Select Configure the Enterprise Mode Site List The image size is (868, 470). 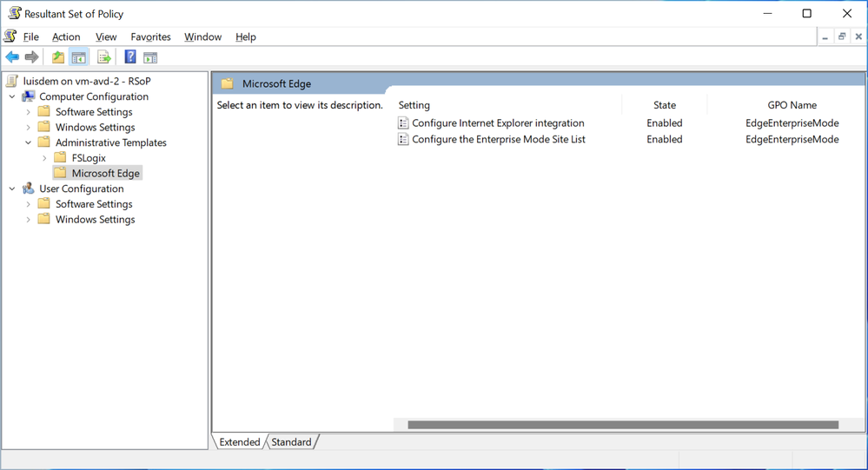coord(498,139)
